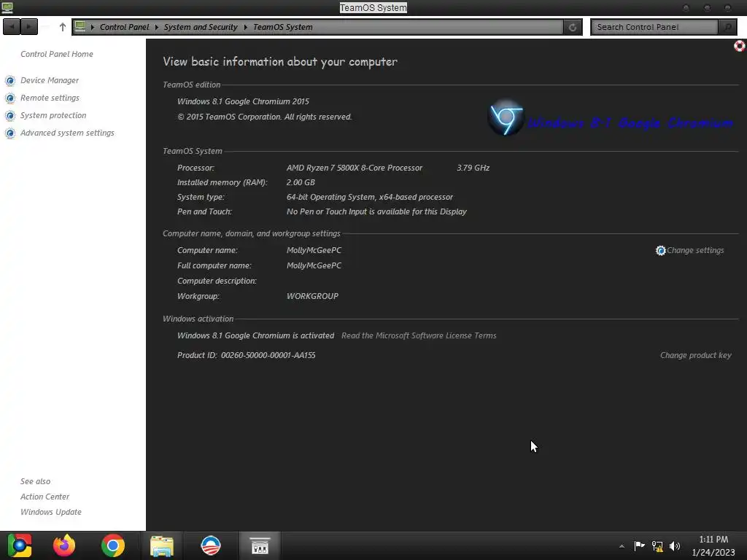Click the shield icon beside System protection
Viewport: 747px width, 560px height.
(10, 116)
